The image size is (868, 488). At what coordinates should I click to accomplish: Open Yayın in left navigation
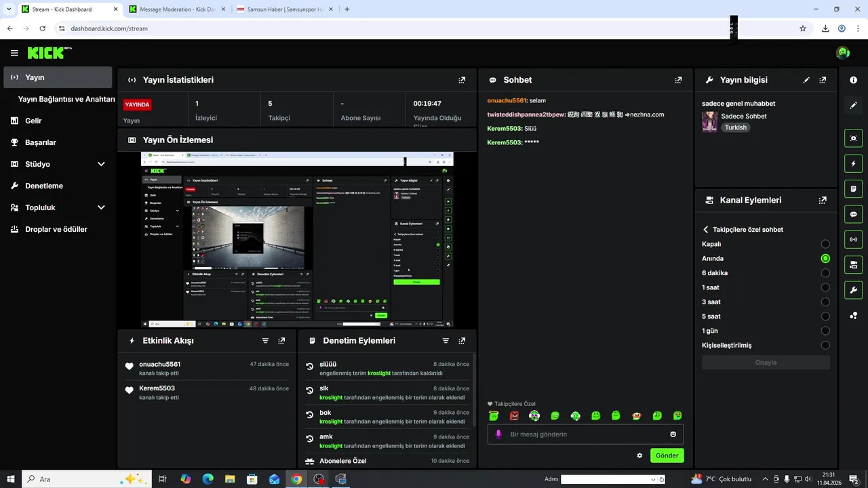pos(58,77)
